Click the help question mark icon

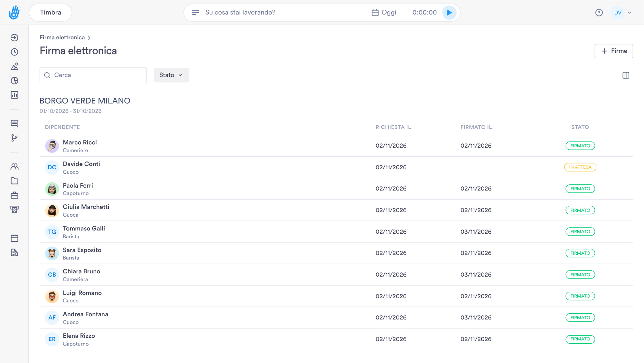pyautogui.click(x=599, y=13)
